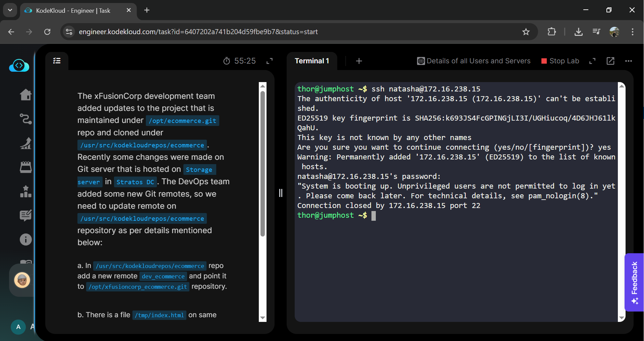
Task: Toggle the task list panel icon
Action: click(x=57, y=61)
